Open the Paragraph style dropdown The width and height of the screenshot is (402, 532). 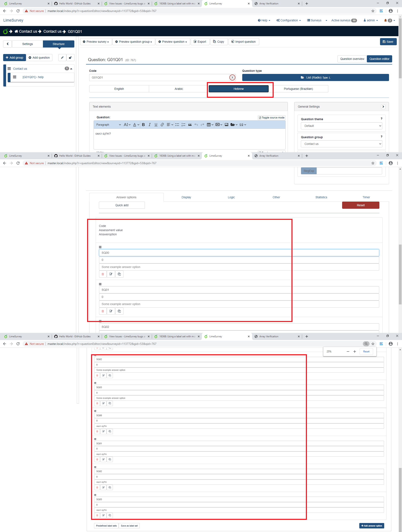click(x=108, y=125)
